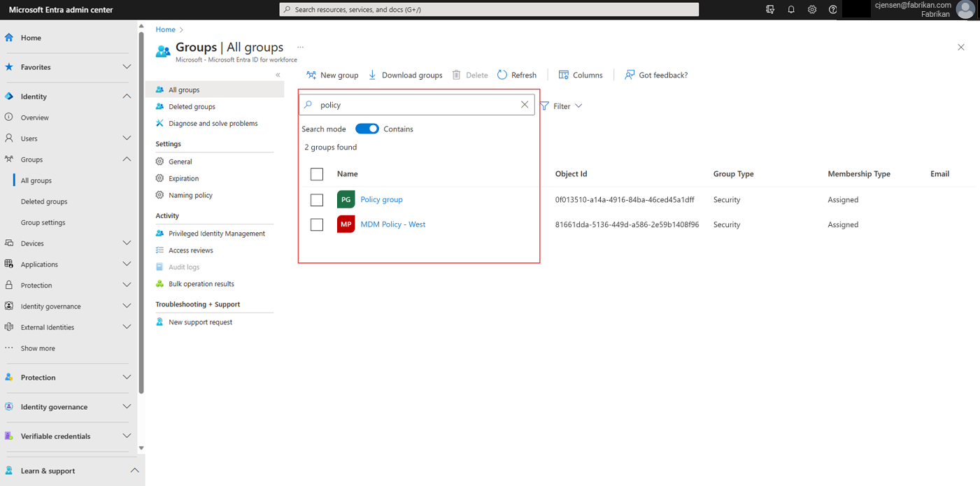The image size is (980, 486).
Task: Click the Favorites star icon
Action: 9,67
